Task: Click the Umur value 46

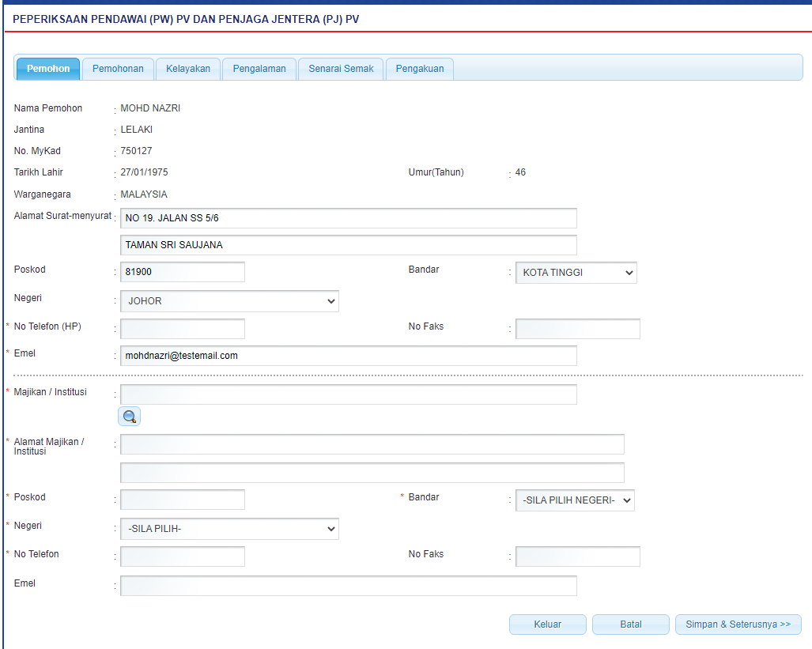Action: (x=520, y=172)
